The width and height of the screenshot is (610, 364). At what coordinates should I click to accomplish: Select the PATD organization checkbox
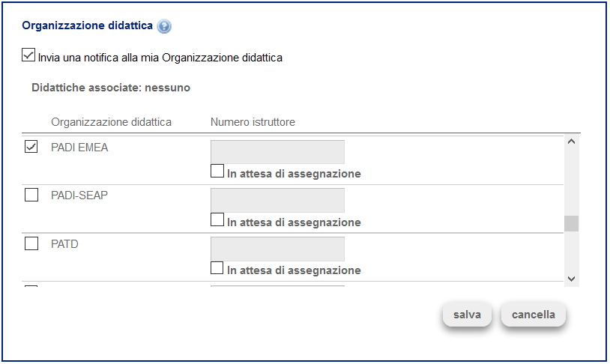[x=31, y=243]
